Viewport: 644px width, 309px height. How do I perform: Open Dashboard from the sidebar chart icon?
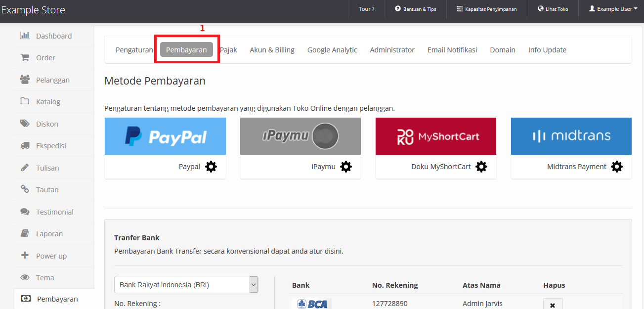(25, 36)
